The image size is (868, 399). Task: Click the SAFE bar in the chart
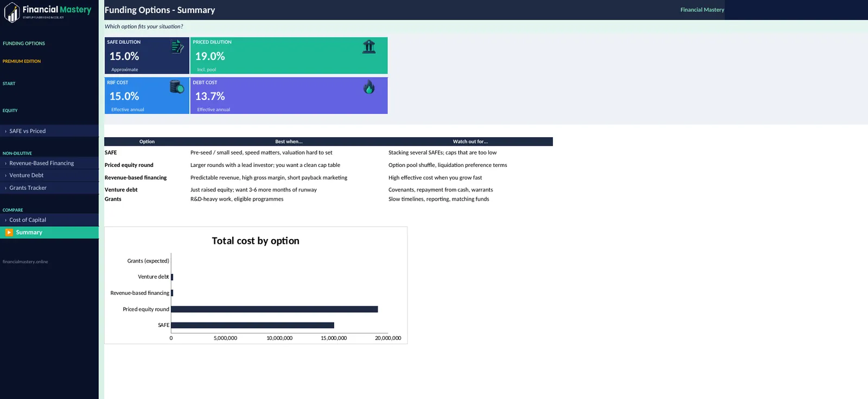point(253,325)
